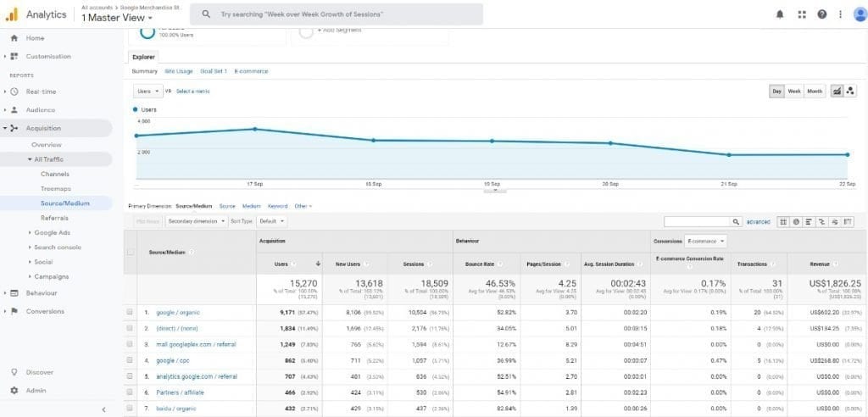
Task: Switch chart to line chart view icon
Action: click(x=837, y=92)
